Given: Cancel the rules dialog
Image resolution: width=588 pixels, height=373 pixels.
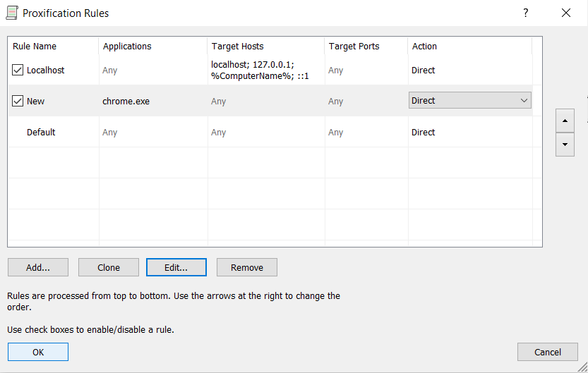Looking at the screenshot, I should (x=548, y=352).
